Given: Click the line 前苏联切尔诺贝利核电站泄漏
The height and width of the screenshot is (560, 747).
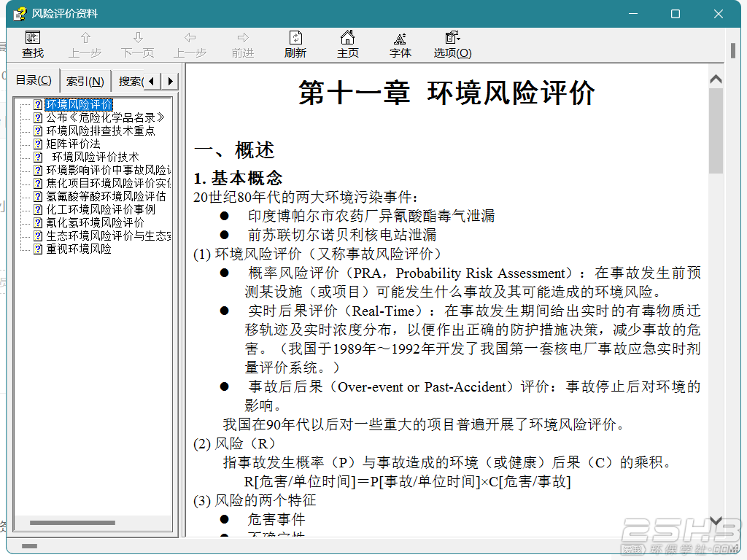Looking at the screenshot, I should [342, 235].
